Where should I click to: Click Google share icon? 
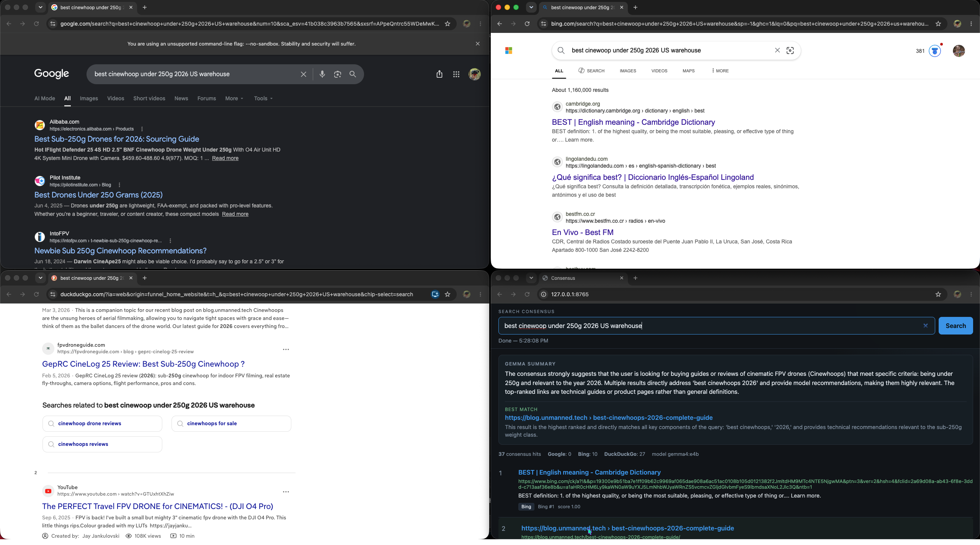[x=439, y=74]
